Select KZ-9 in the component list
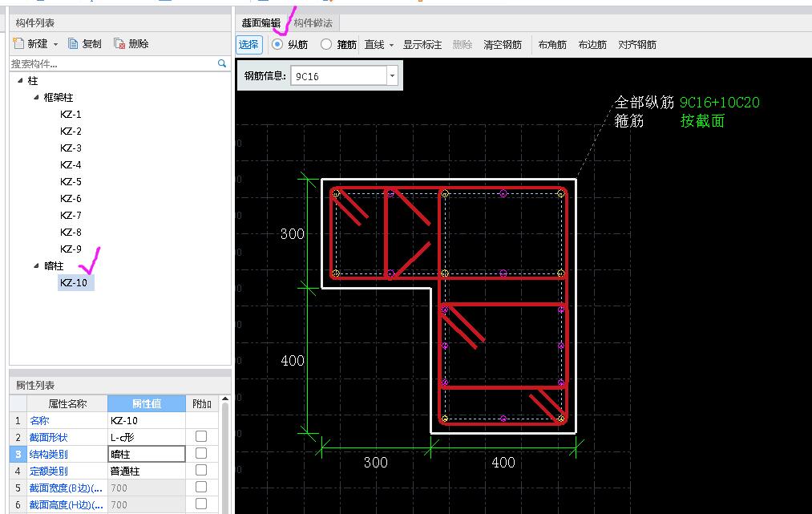The height and width of the screenshot is (514, 812). pyautogui.click(x=71, y=249)
